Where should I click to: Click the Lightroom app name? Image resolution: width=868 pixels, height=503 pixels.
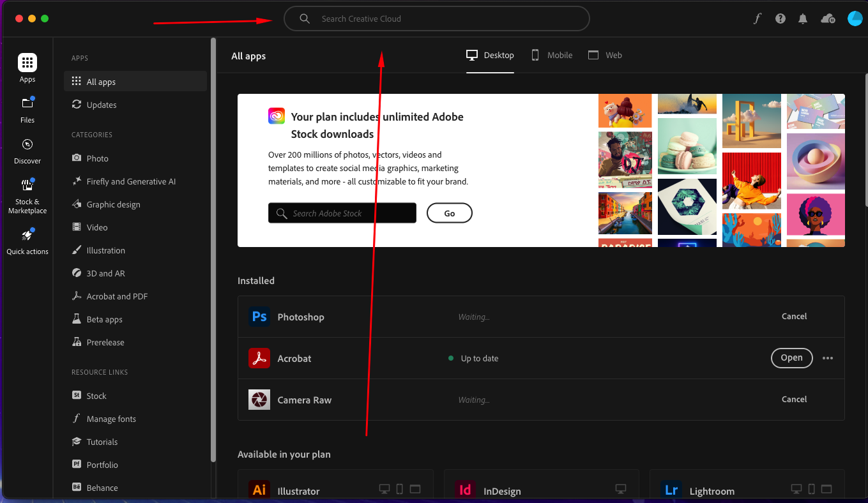click(x=712, y=492)
